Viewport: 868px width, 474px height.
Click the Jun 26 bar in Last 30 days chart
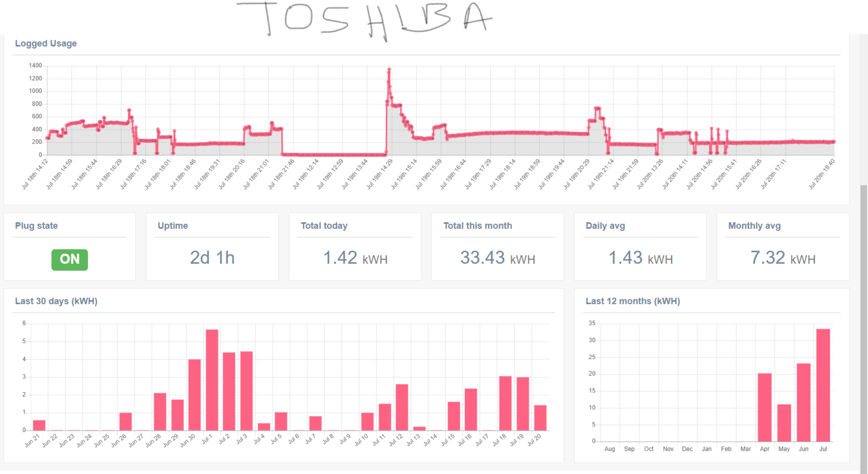coord(125,421)
